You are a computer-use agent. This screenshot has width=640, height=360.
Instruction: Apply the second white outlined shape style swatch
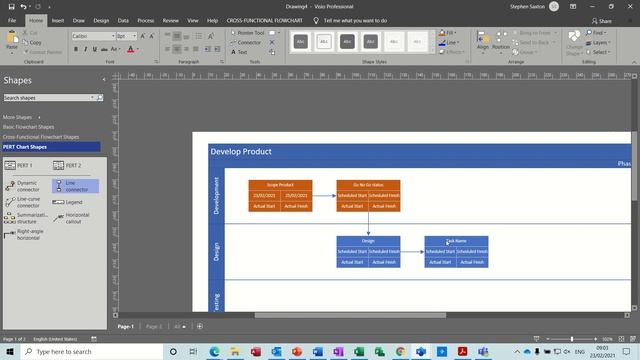coord(324,41)
